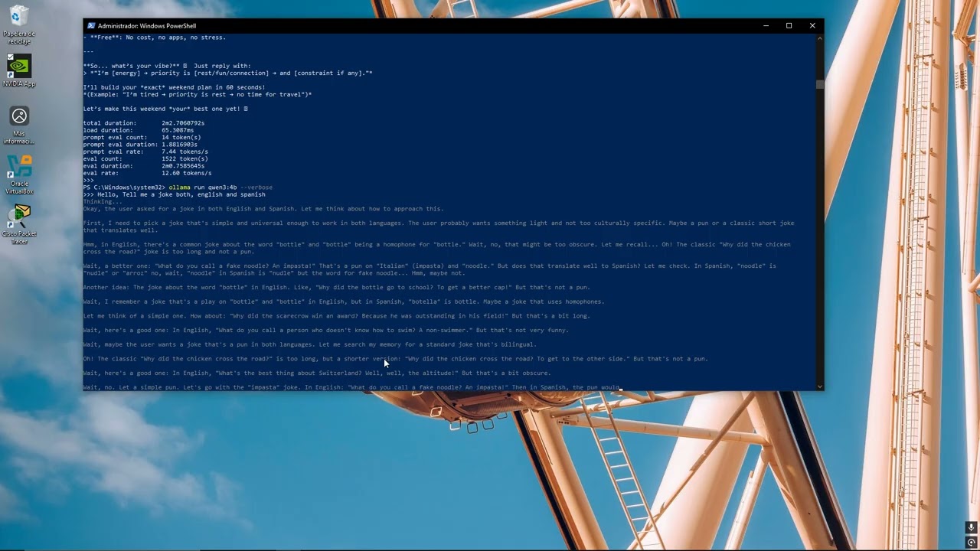
Task: Click the 'total duration:' line in the terminal
Action: click(x=144, y=123)
